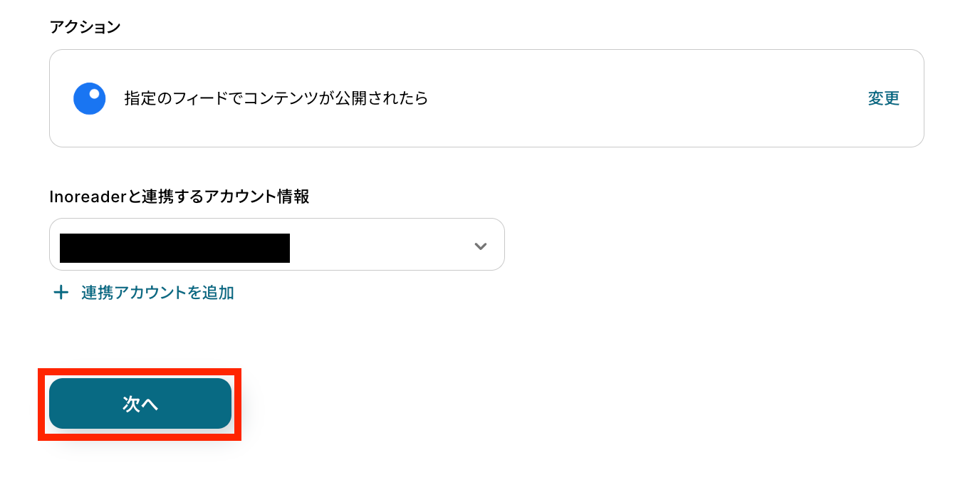Click the blue Inoreader app icon
980x480 pixels.
[90, 98]
